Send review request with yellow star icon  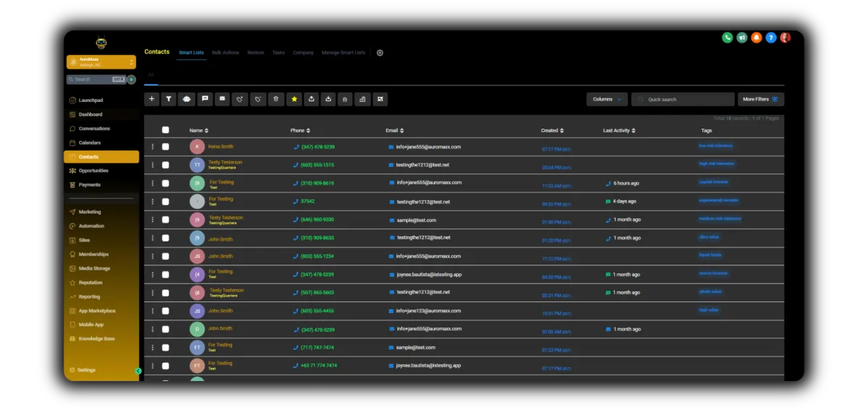[x=294, y=99]
